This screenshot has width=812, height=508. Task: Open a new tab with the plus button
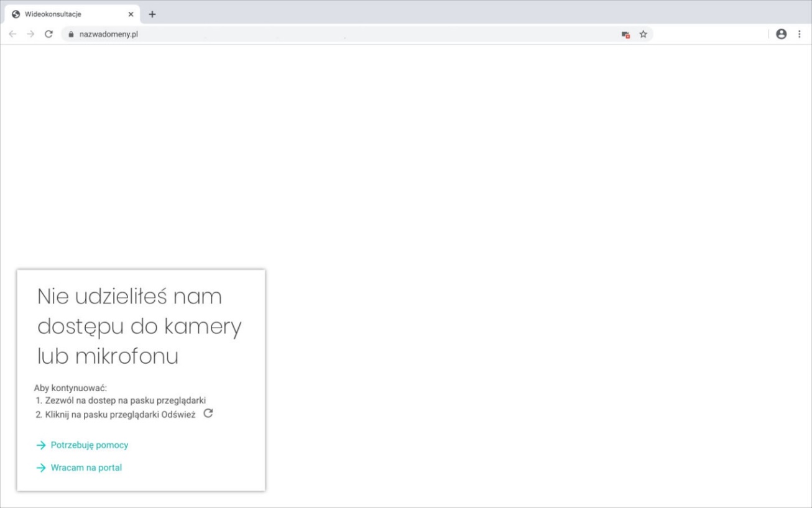coord(152,12)
